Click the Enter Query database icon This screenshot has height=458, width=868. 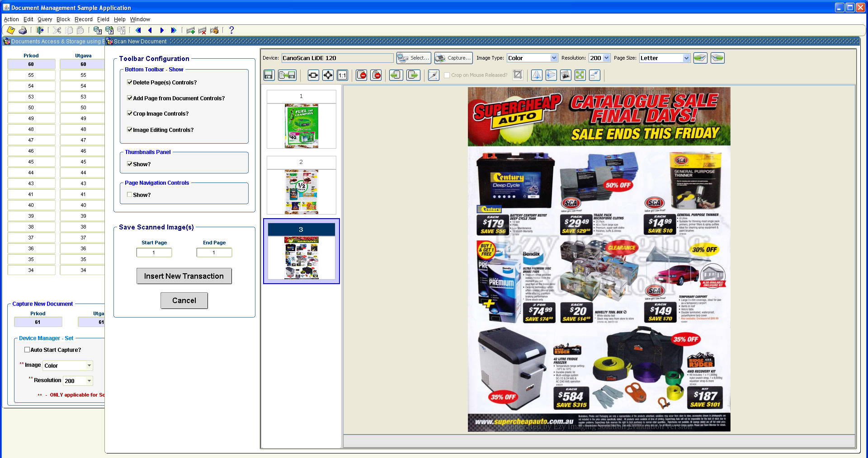coord(97,30)
